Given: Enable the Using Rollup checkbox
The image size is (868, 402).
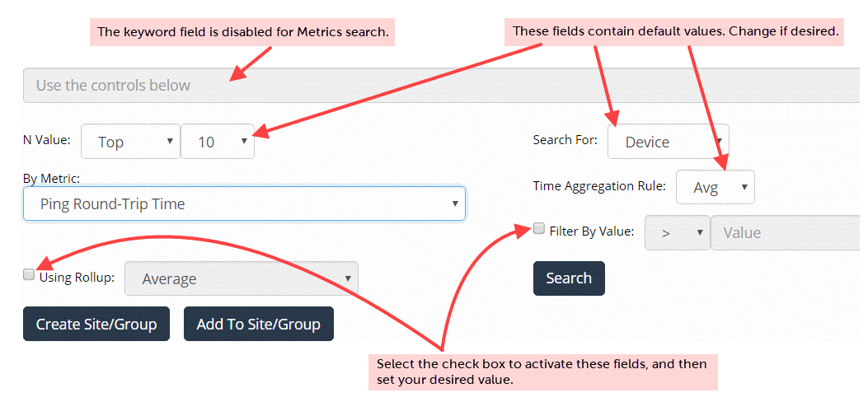Looking at the screenshot, I should tap(29, 274).
